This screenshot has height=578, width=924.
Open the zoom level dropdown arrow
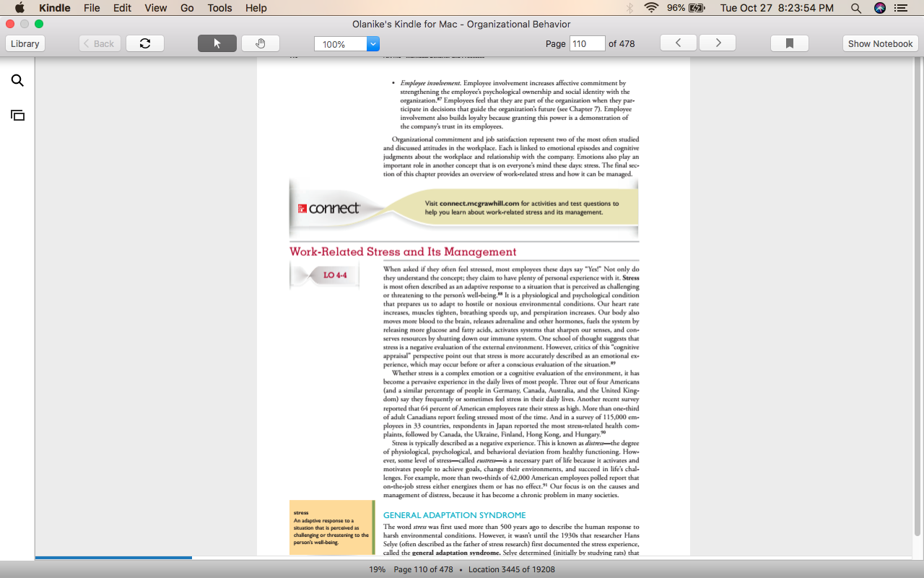point(373,44)
